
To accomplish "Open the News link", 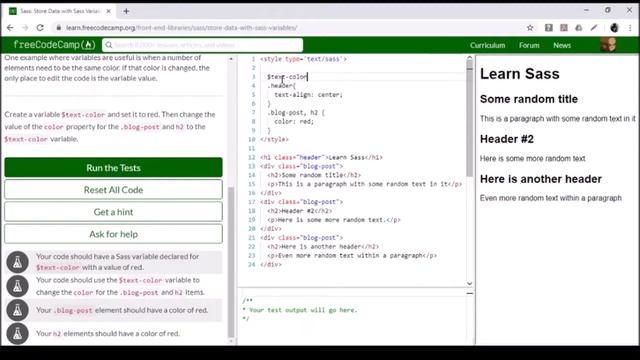I will click(x=562, y=45).
